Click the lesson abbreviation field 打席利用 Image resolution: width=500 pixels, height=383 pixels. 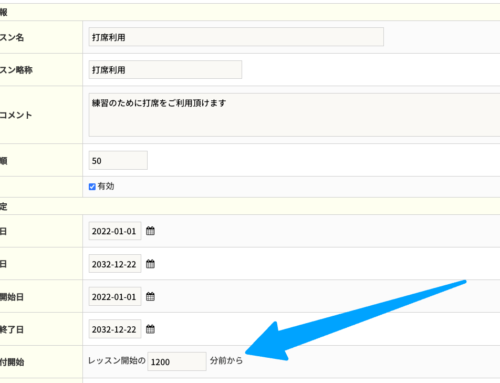pos(165,70)
